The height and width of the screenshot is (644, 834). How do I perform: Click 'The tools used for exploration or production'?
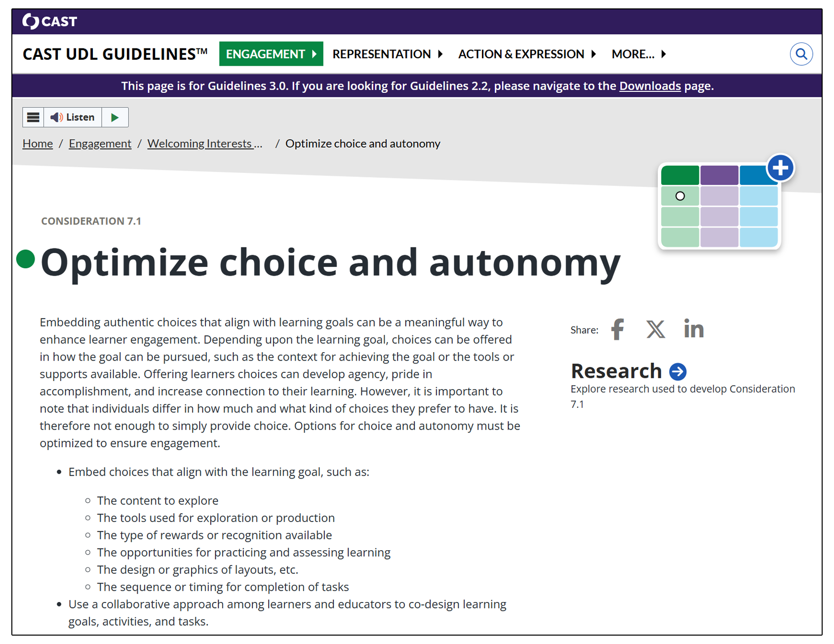(216, 518)
